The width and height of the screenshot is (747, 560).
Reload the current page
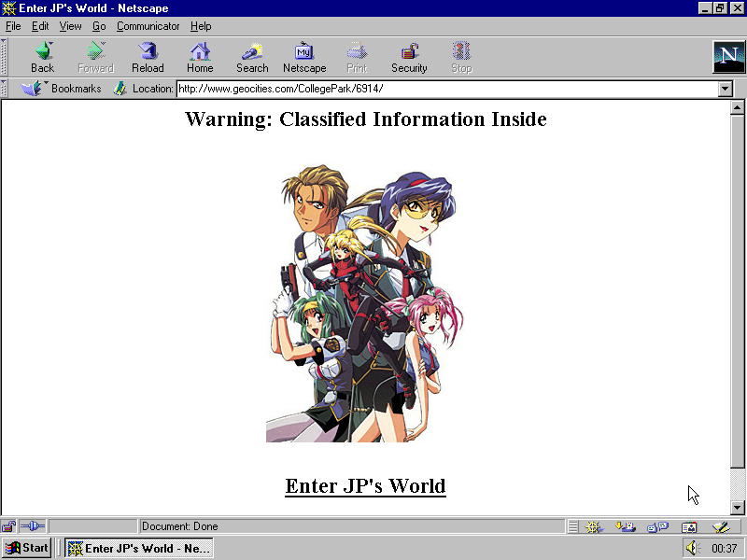148,57
